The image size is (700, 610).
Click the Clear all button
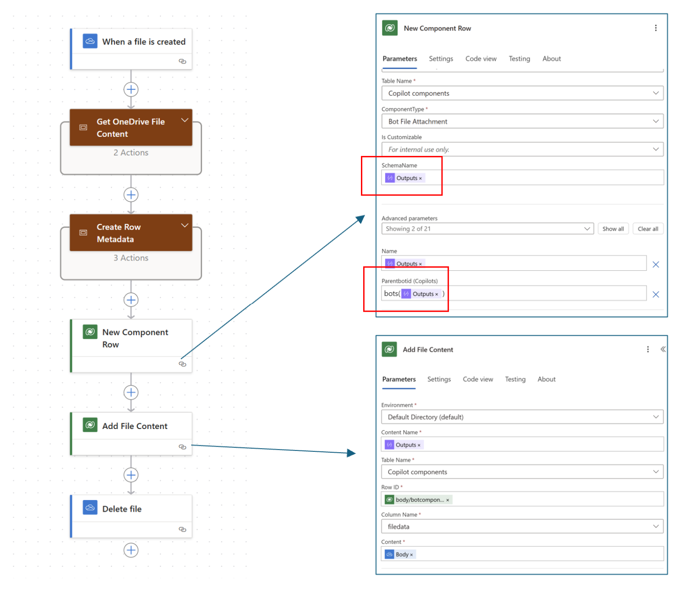[x=648, y=228]
